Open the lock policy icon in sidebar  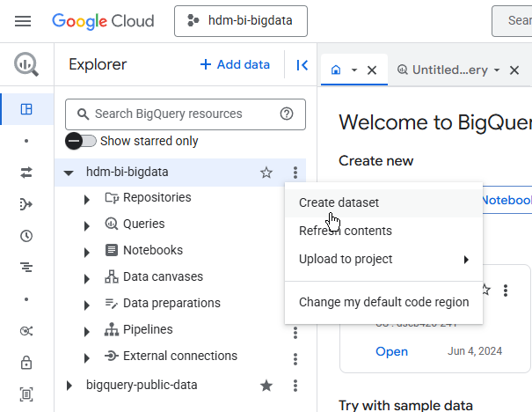26,363
